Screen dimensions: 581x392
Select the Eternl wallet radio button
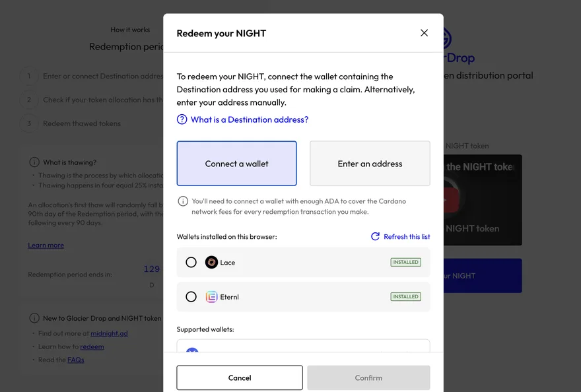tap(191, 297)
